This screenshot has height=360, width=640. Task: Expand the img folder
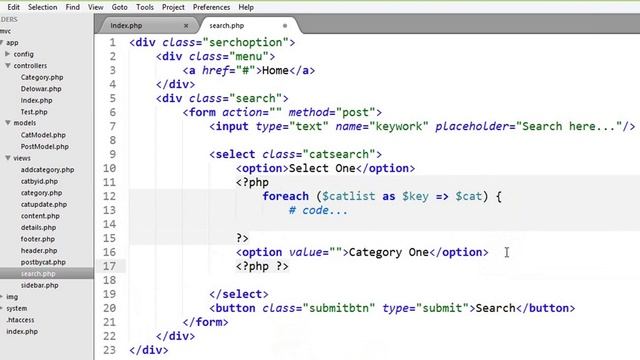(x=2, y=297)
